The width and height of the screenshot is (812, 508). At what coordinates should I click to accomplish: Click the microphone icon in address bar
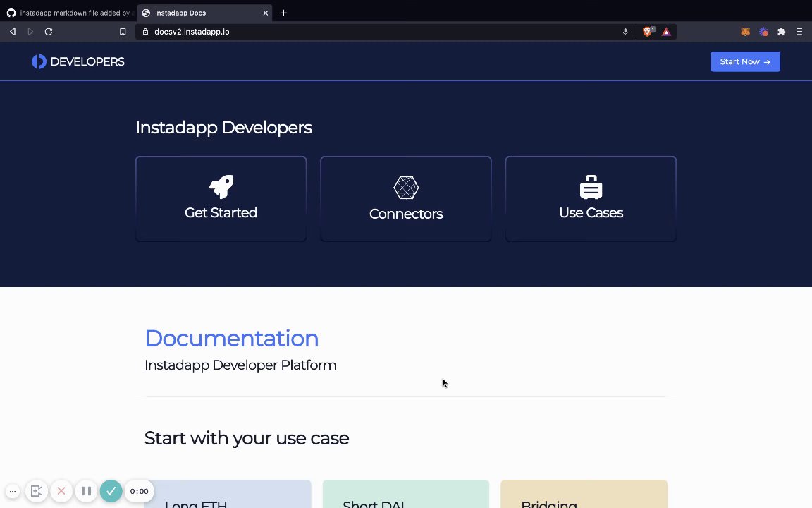(x=625, y=32)
